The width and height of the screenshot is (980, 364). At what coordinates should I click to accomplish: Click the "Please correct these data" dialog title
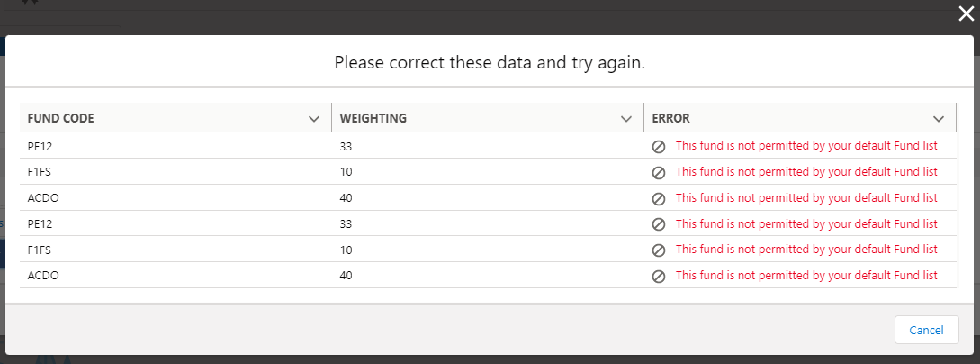pyautogui.click(x=490, y=63)
